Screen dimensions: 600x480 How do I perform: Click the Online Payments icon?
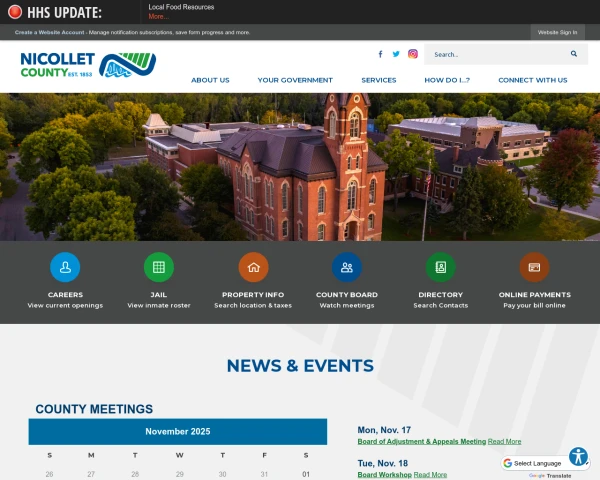point(535,267)
